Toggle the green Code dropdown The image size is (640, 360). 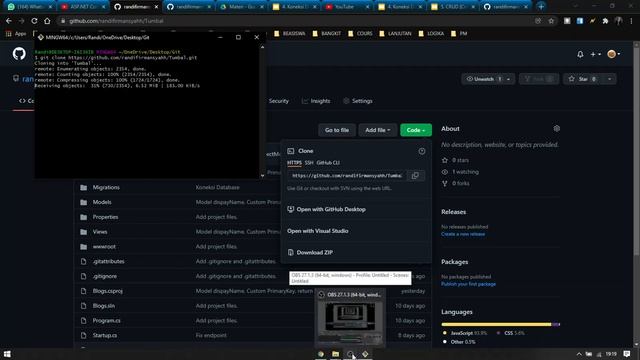pos(416,130)
